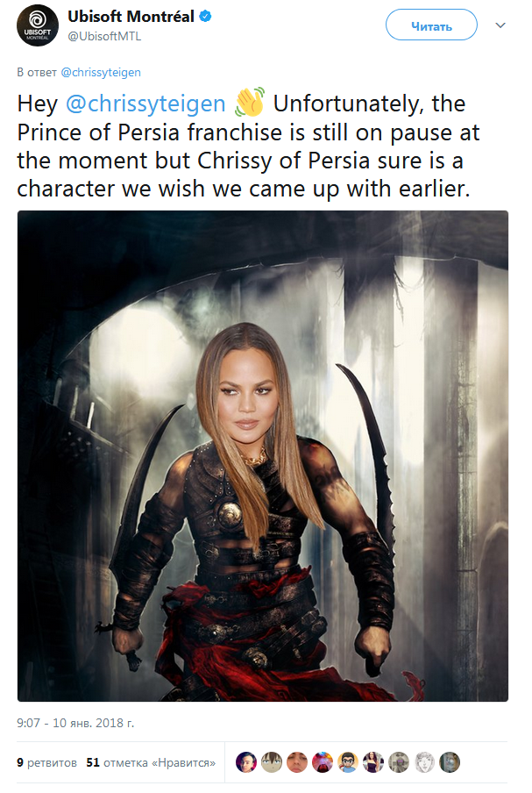This screenshot has height=793, width=532.
Task: Open the cartoon glasses guy liker avatar
Action: (x=348, y=762)
